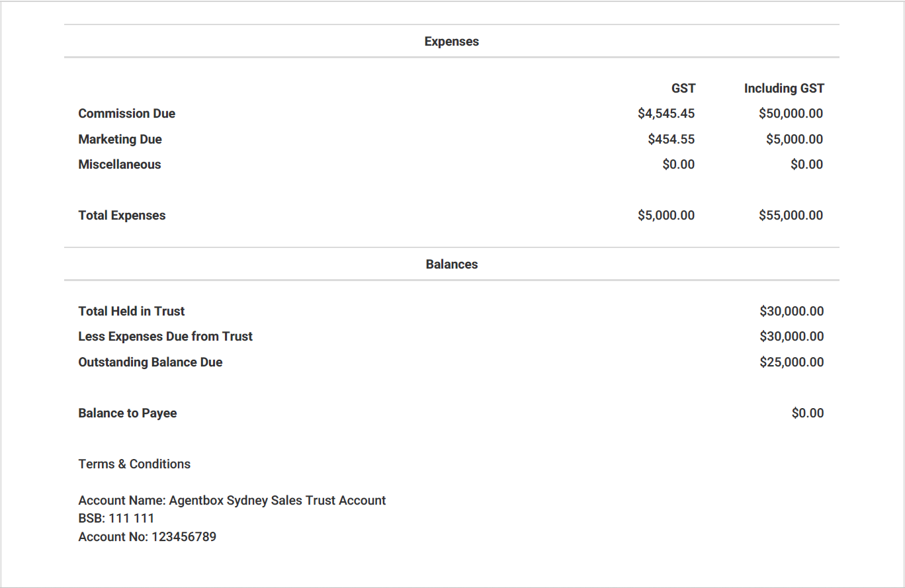The height and width of the screenshot is (588, 905).
Task: Select Commission Due GST amount $4,545.45
Action: pos(666,114)
